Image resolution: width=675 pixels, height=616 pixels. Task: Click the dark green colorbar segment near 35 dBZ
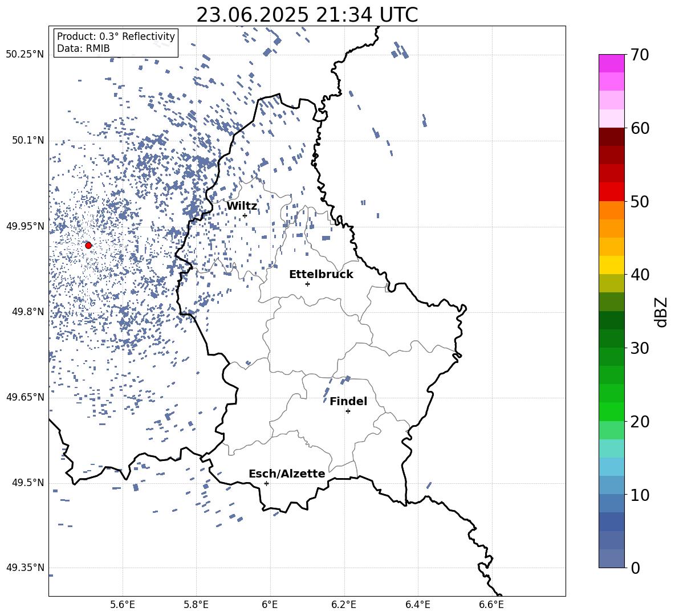[612, 320]
